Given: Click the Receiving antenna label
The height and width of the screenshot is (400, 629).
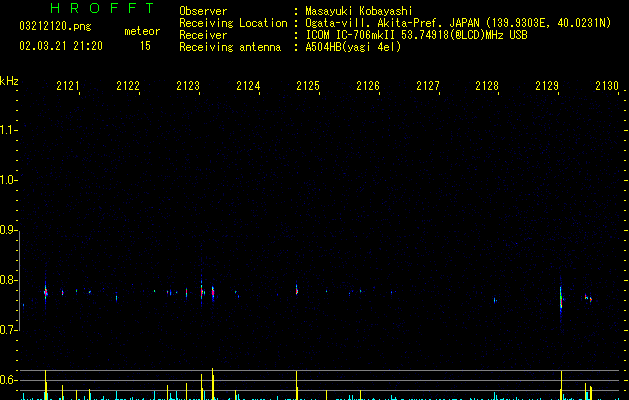Looking at the screenshot, I should [x=230, y=47].
